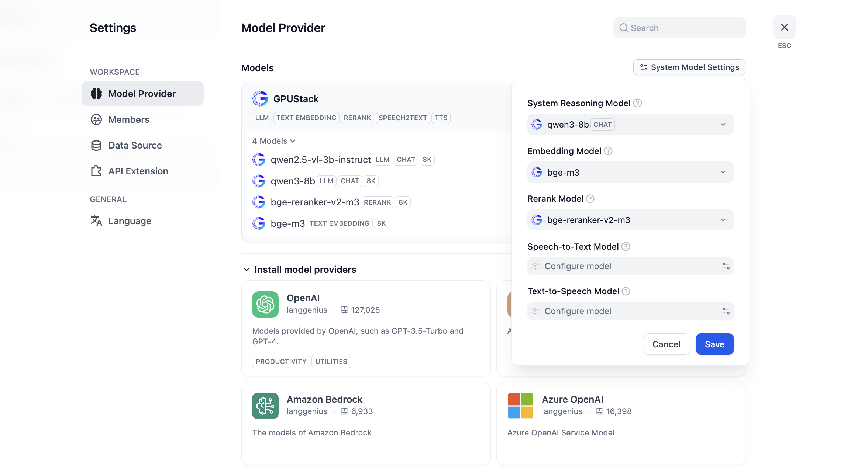Collapse the 4 Models list
Viewport: 868px width, 469px height.
click(x=274, y=141)
